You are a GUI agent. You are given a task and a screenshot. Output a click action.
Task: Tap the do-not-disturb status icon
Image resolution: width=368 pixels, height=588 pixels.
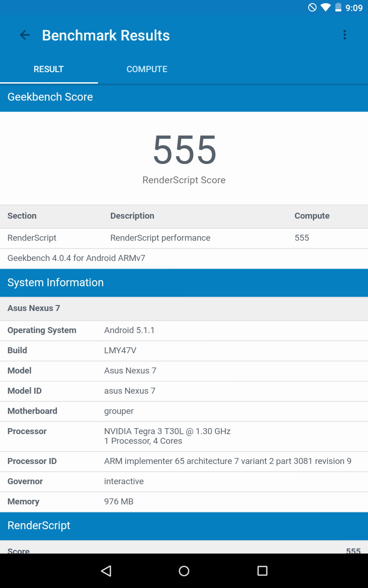pos(312,7)
